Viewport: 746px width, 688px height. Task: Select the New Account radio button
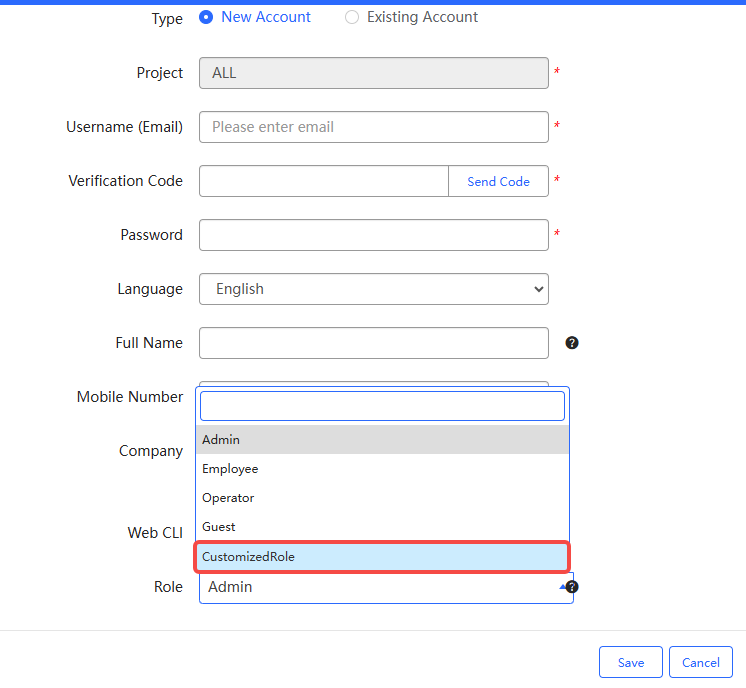206,17
